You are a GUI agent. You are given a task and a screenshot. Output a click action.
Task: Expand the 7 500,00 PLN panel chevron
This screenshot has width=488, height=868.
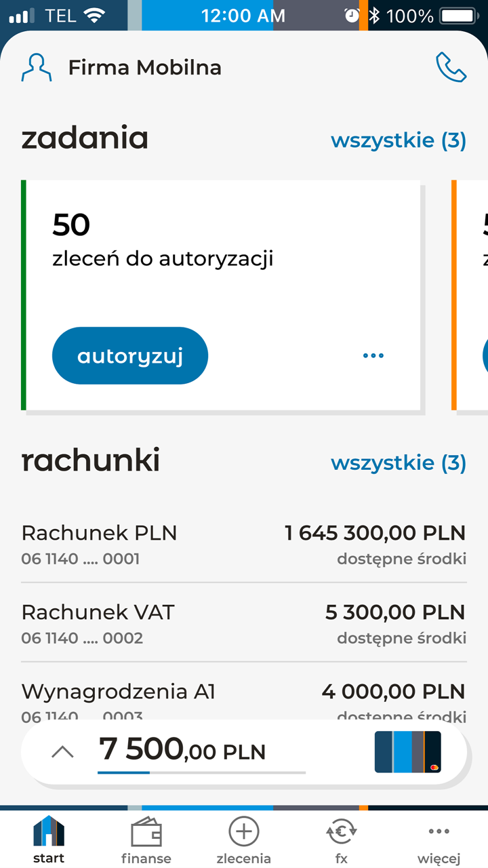(x=62, y=751)
